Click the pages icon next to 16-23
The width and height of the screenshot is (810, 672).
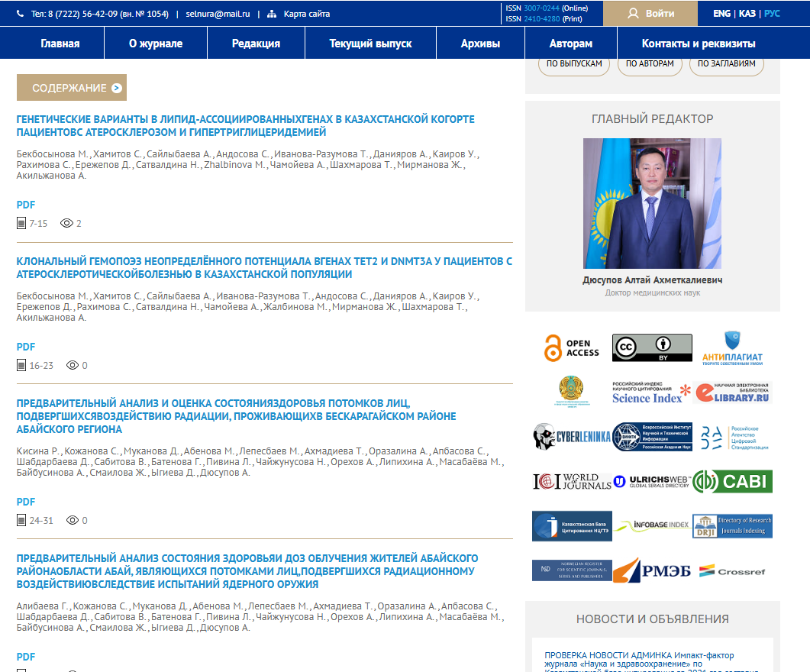(21, 365)
